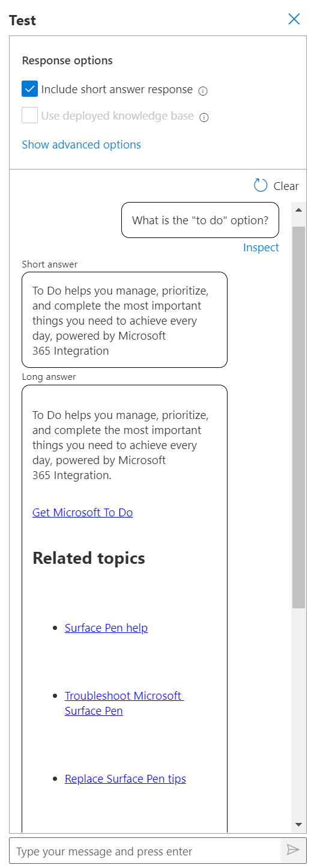Open Inspect for the question

pos(261,248)
